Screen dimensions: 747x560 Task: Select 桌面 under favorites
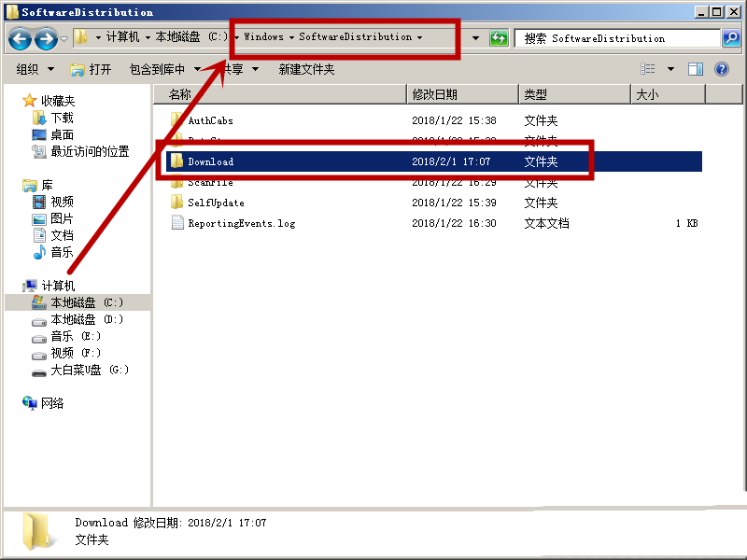pos(62,134)
